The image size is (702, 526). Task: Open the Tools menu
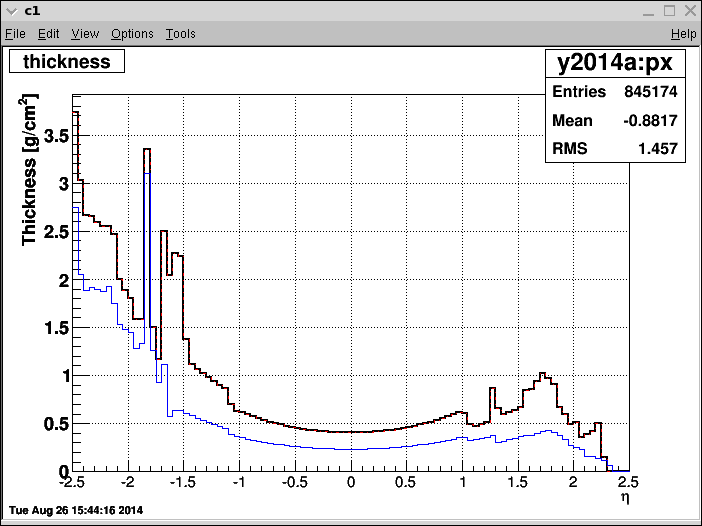(180, 34)
